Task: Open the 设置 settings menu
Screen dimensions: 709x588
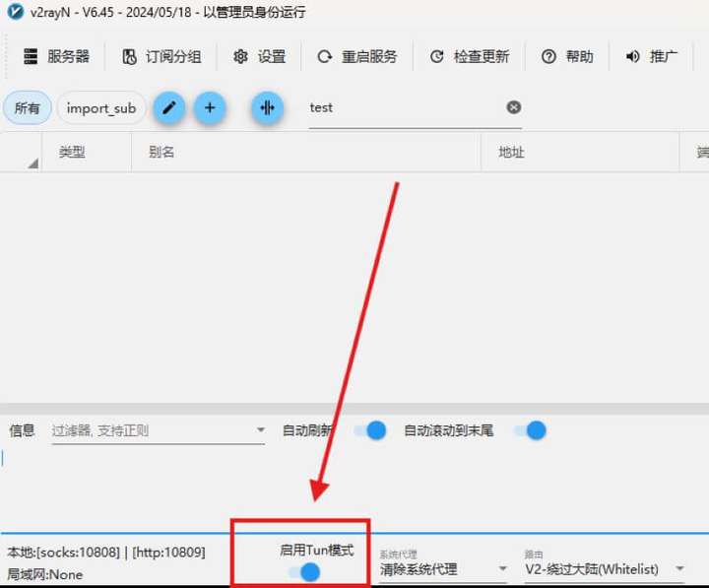Action: point(259,56)
